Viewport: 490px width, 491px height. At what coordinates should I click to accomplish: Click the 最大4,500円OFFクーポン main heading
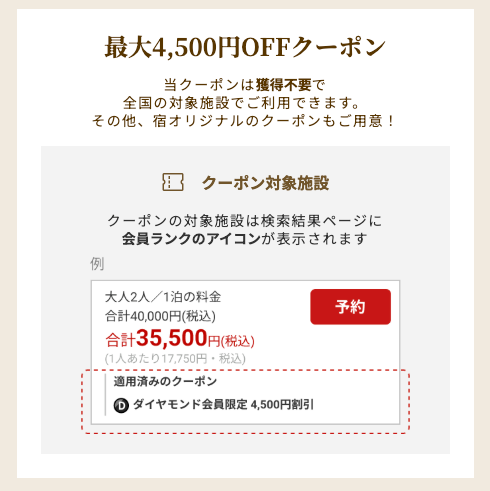click(x=245, y=47)
